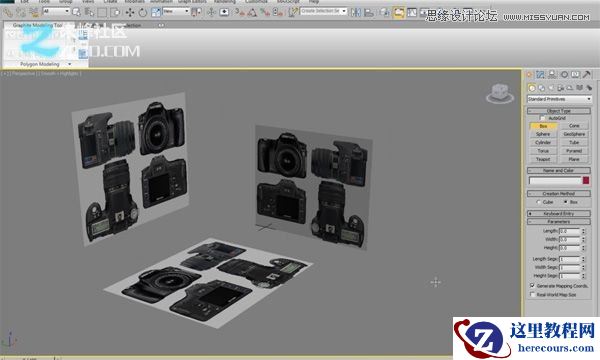Activate the Select Object tool
Screen dimensions: 600x360
coord(76,12)
